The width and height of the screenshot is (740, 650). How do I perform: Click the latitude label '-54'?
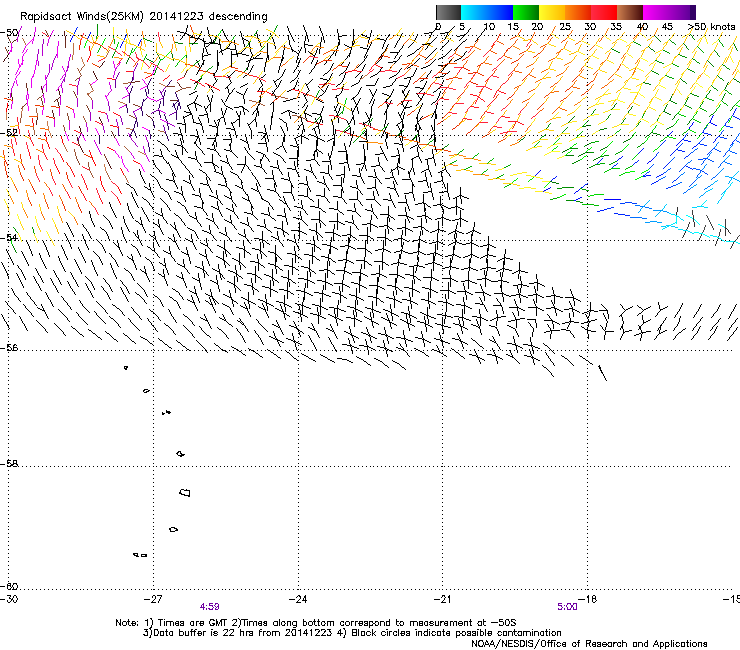9,237
